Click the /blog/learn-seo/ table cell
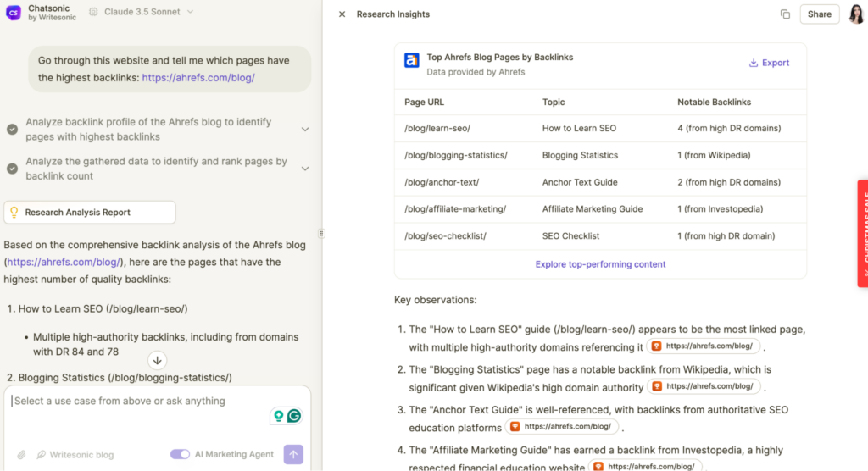Viewport: 868px width, 471px height. coord(437,129)
